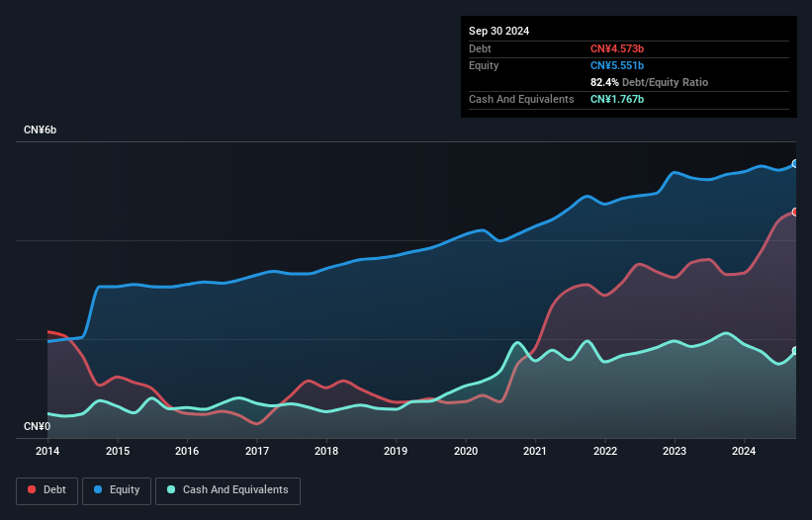Click the 2022 x-axis label
This screenshot has width=812, height=520.
[605, 451]
